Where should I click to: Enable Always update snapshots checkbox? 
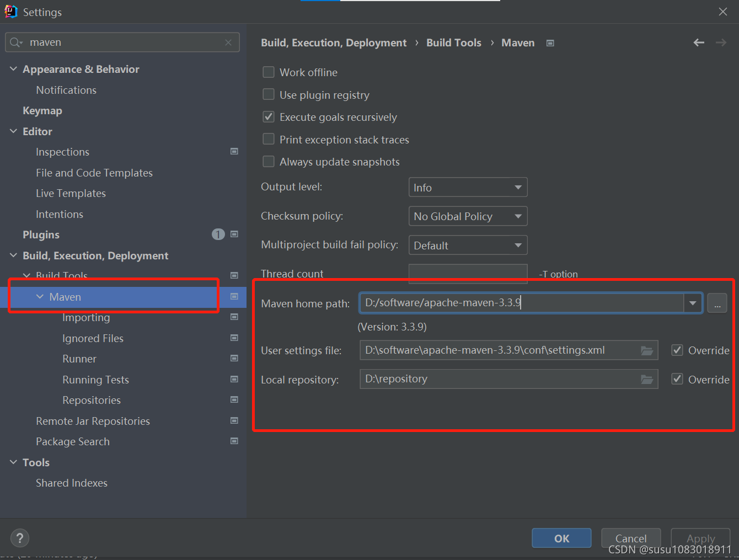[x=269, y=161]
